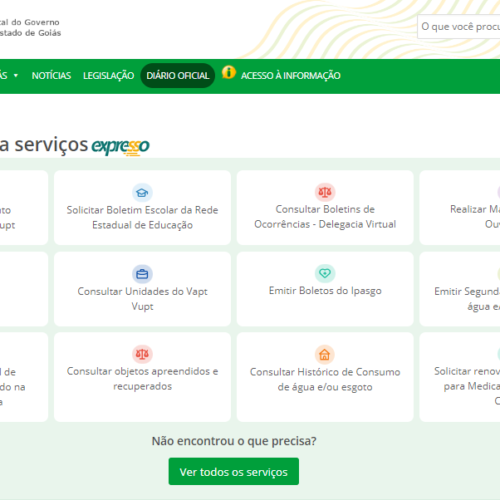Open the NOTÍCIAS menu item
Viewport: 500px width, 500px height.
51,76
